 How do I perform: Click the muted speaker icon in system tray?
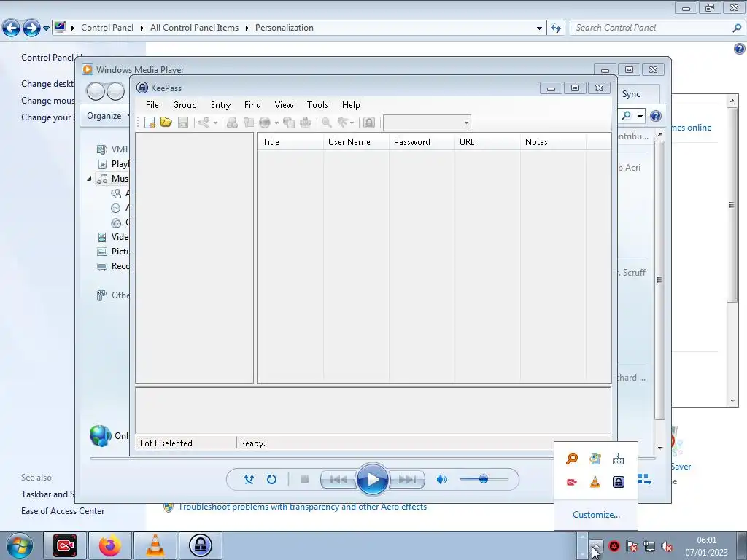[x=667, y=546]
